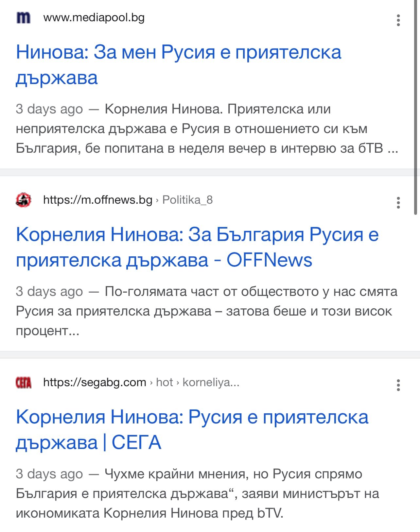Click the page scrollbar on right edge
This screenshot has height=532, width=420.
pos(416,108)
